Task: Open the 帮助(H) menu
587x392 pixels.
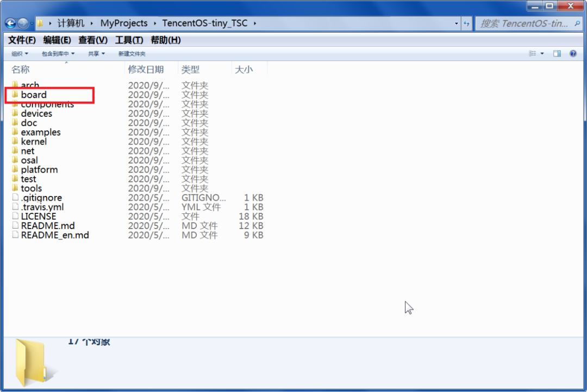Action: (165, 40)
